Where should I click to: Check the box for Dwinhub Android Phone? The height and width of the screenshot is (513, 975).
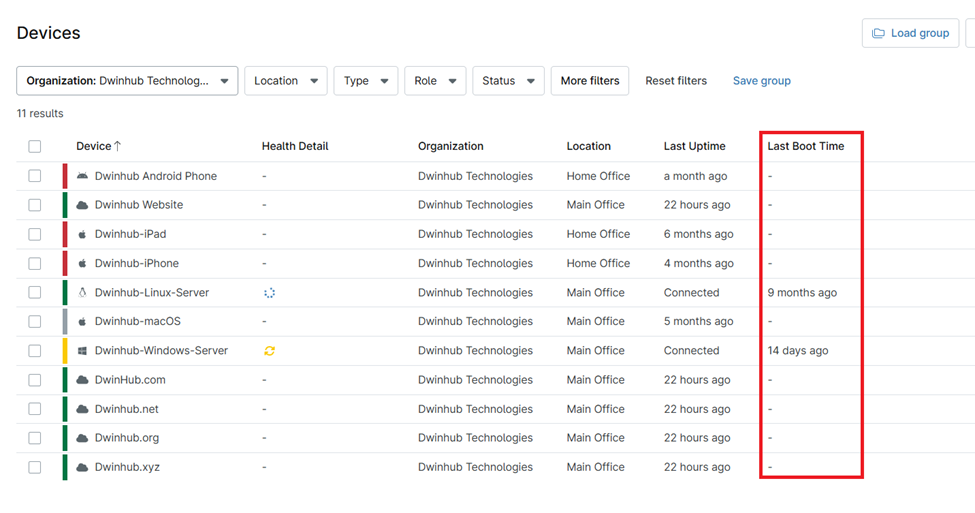pyautogui.click(x=35, y=176)
